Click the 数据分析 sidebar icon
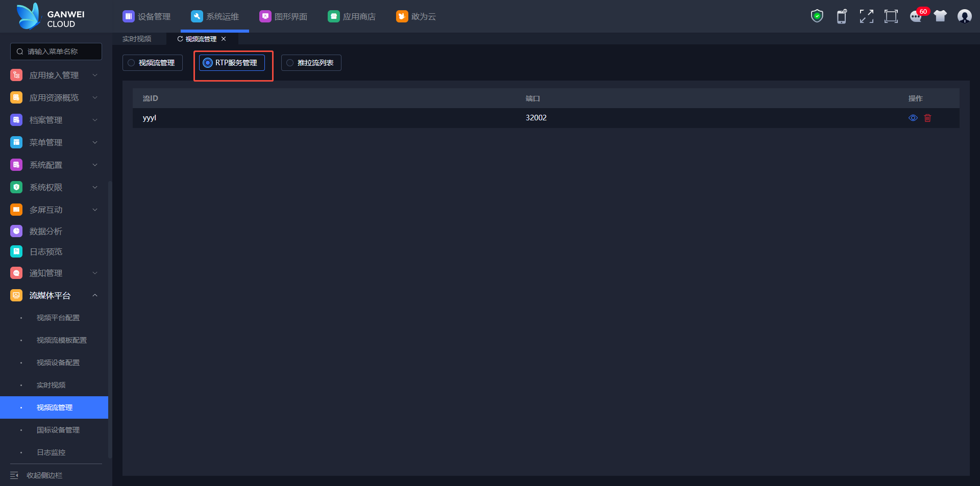 tap(16, 231)
